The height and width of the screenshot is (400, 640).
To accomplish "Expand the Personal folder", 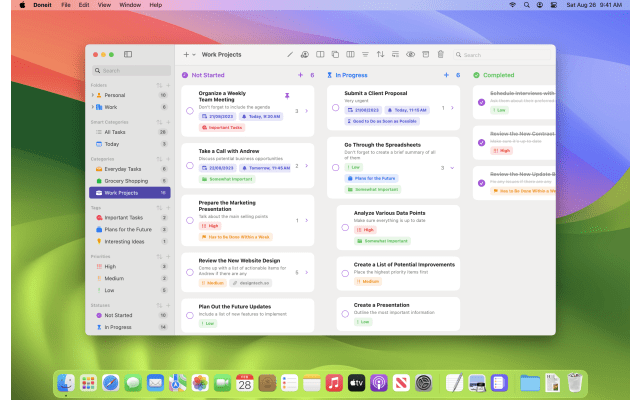I will coord(93,95).
